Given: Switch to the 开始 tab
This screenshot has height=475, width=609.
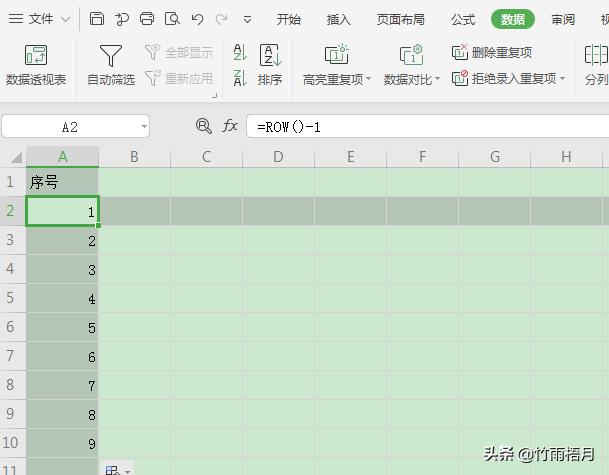Looking at the screenshot, I should (x=289, y=19).
